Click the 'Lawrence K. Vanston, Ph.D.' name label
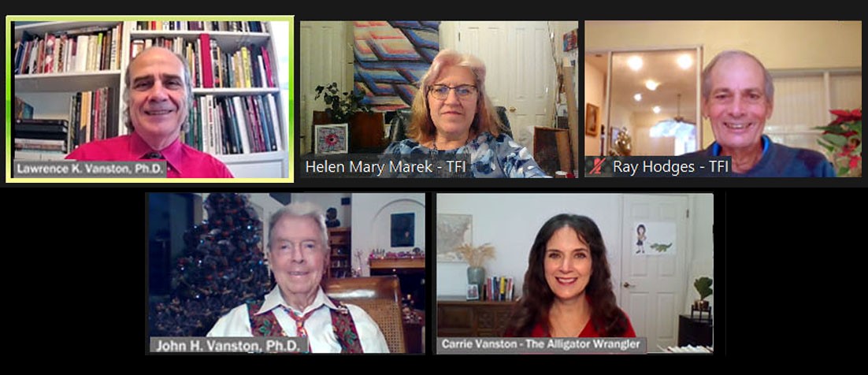Viewport: 868px width, 375px height. [91, 169]
